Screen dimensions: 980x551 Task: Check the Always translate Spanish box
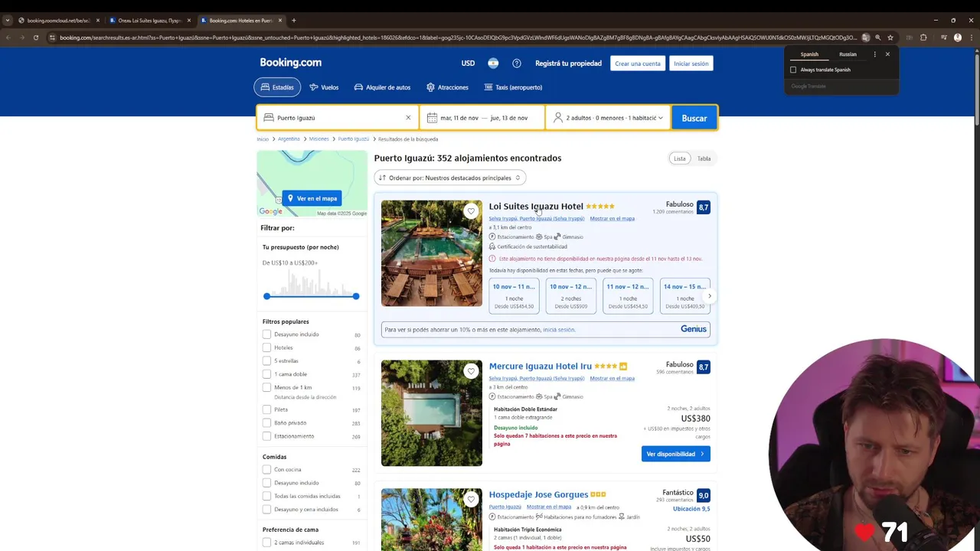pos(793,70)
